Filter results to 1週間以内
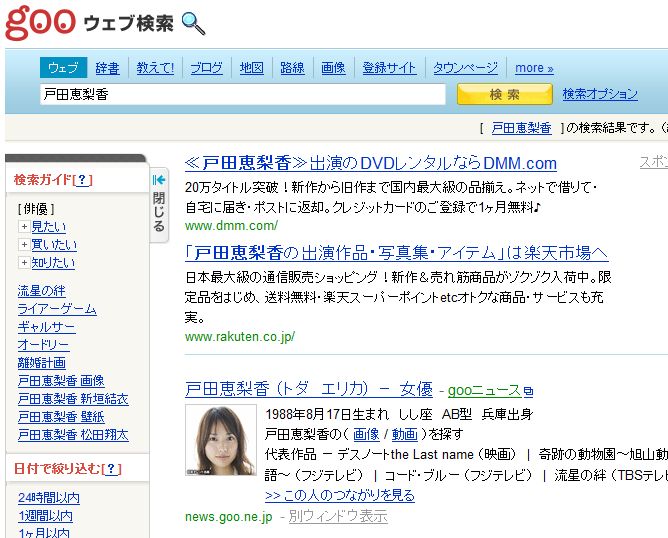668x538 pixels. click(x=45, y=516)
